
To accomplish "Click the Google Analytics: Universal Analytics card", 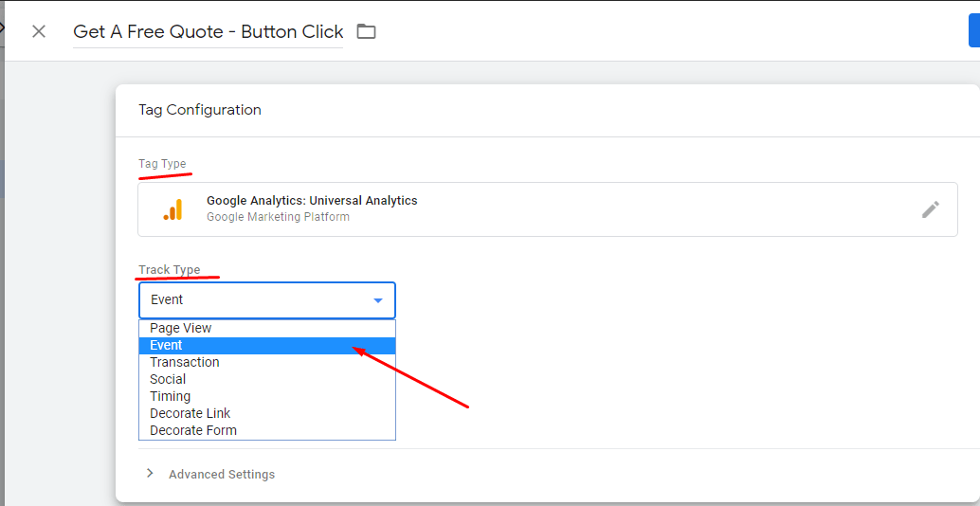I will tap(548, 209).
